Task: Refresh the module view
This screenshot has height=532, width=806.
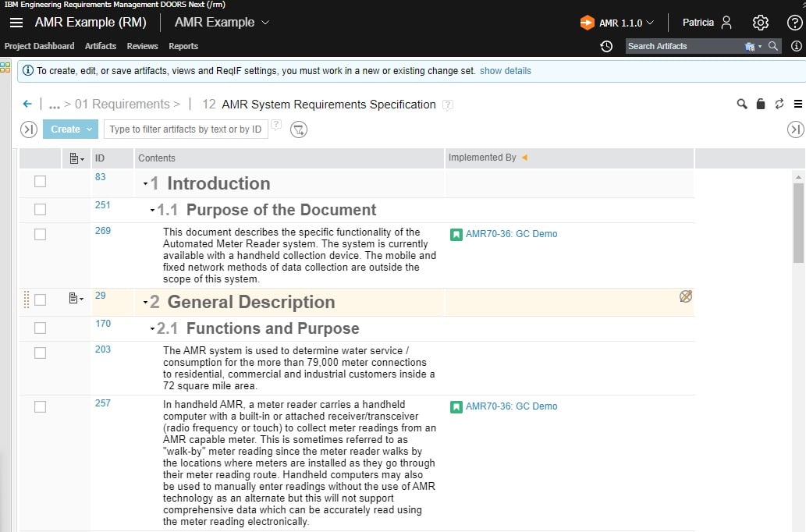Action: click(x=779, y=104)
